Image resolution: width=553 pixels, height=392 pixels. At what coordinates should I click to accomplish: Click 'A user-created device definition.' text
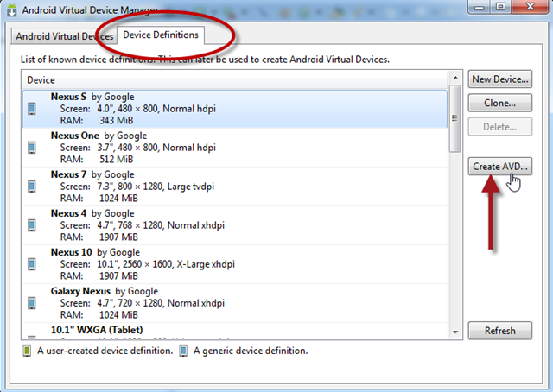coord(105,351)
